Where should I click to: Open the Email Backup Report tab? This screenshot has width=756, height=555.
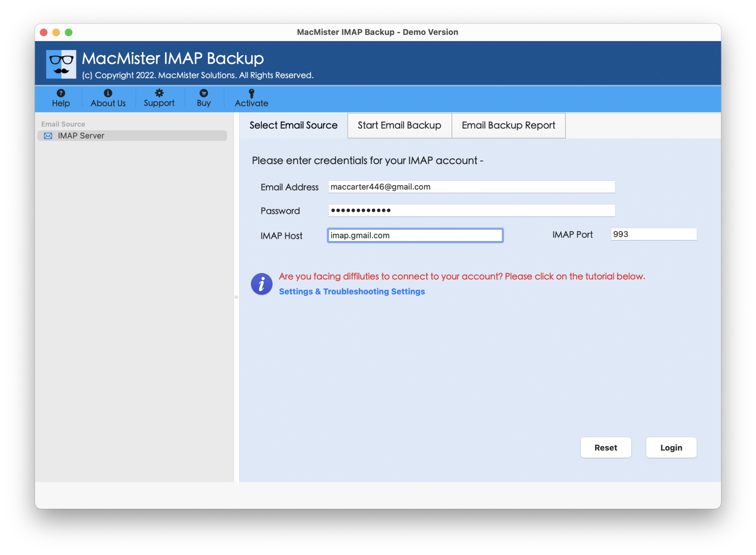click(508, 125)
